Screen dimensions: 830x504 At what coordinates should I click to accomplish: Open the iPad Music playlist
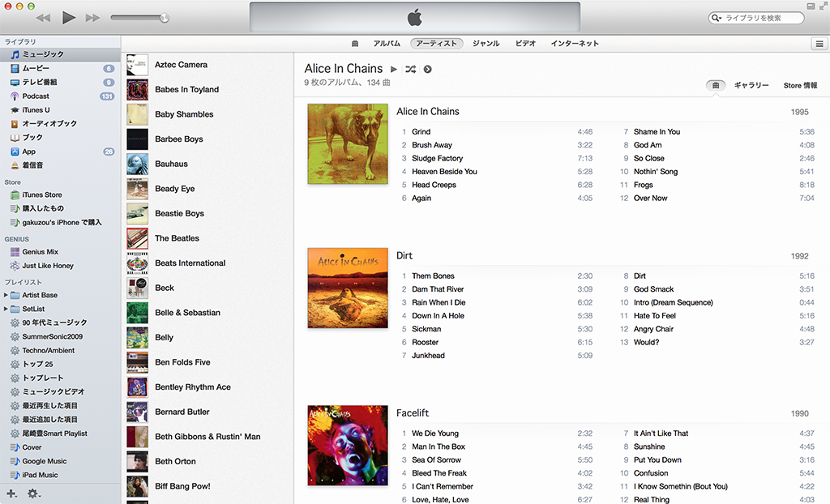tap(60, 475)
